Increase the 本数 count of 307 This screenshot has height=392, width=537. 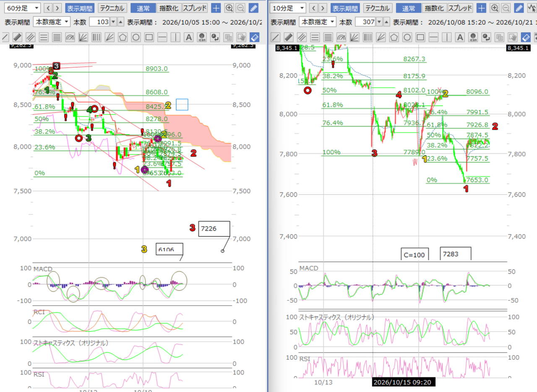(x=386, y=22)
